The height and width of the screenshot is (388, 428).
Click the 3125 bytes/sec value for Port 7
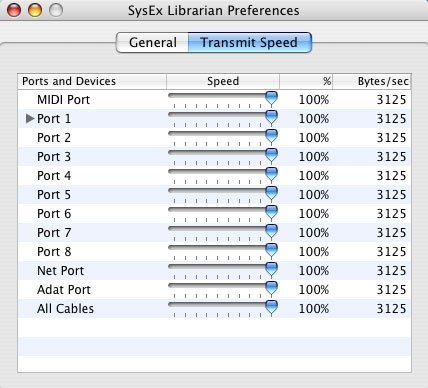(391, 233)
